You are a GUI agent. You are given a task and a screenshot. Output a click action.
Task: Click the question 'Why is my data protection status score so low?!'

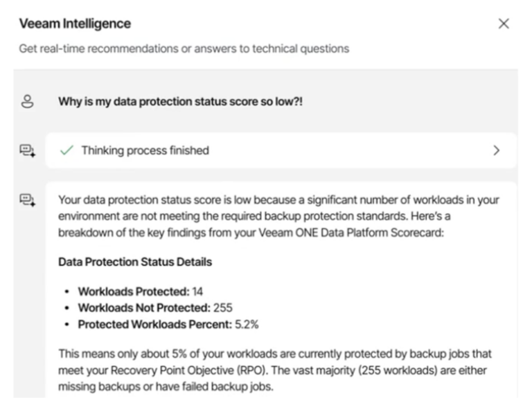[180, 102]
